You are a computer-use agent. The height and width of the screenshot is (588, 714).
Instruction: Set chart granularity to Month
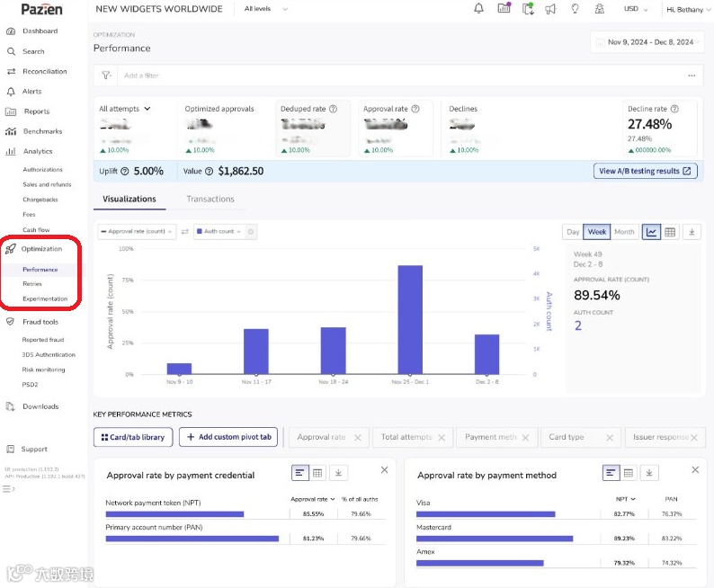[x=624, y=232]
